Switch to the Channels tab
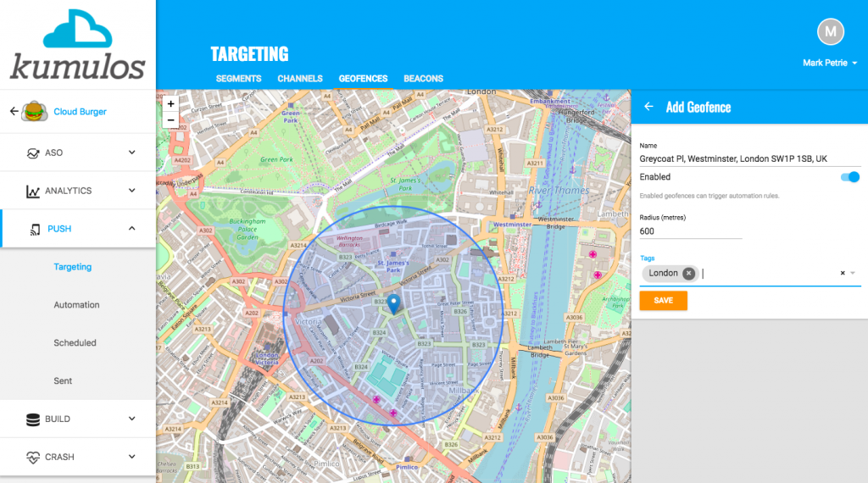Image resolution: width=868 pixels, height=483 pixels. [x=300, y=79]
